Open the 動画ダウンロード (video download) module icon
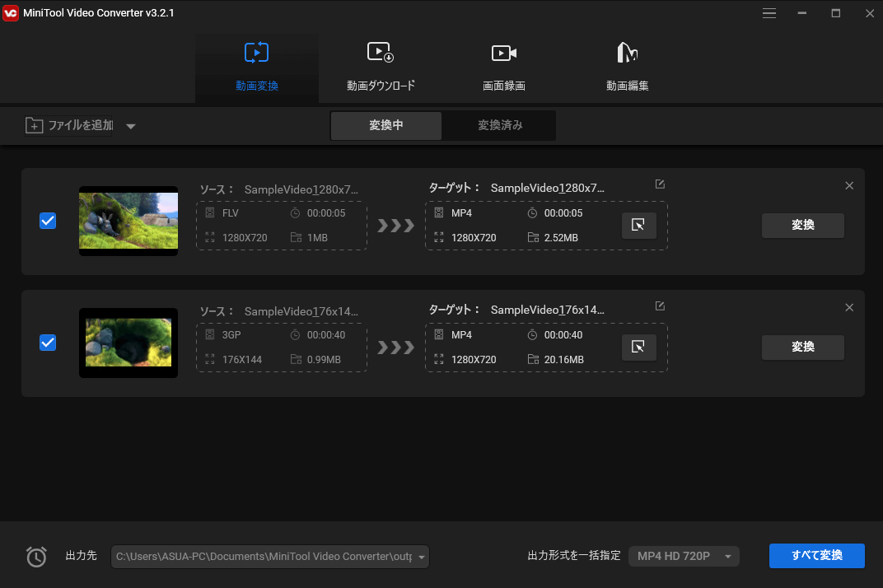883x588 pixels. (381, 52)
